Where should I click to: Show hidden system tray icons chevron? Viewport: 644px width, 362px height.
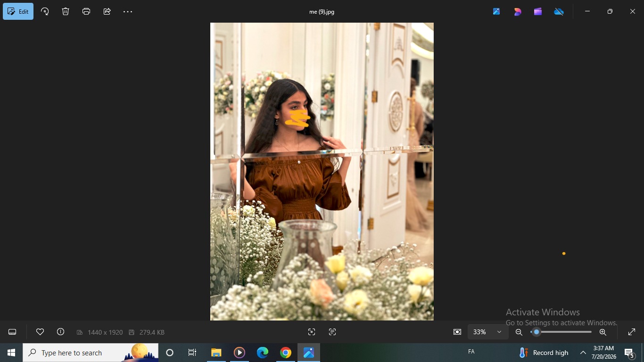(x=583, y=353)
